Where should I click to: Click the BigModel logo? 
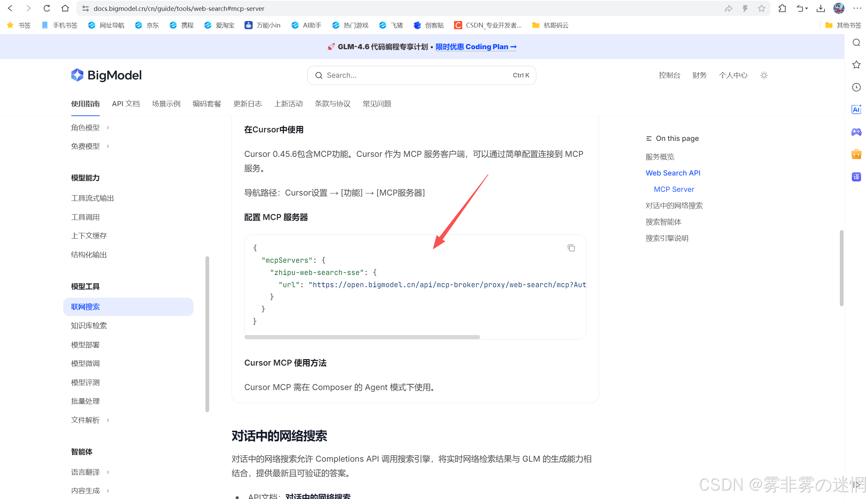click(x=106, y=75)
